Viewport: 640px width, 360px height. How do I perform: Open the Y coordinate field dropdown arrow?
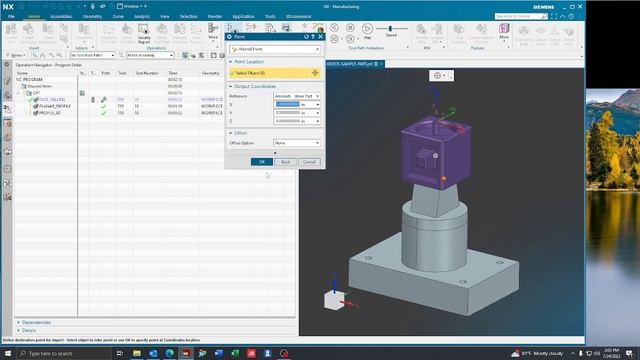(318, 113)
